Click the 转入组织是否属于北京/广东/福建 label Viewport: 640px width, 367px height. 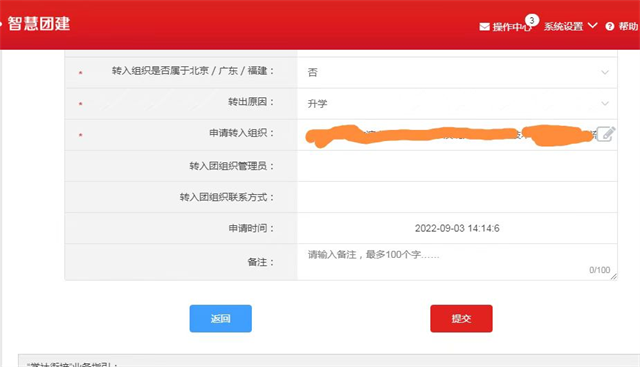point(193,71)
